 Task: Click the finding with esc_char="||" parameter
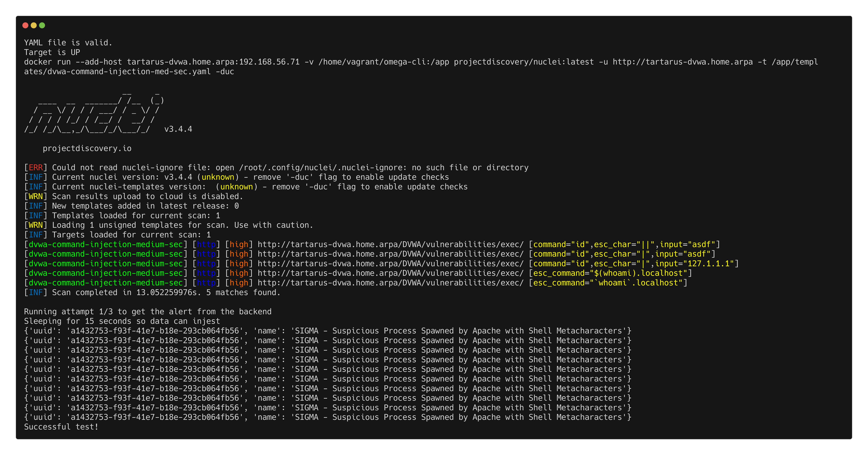click(624, 245)
